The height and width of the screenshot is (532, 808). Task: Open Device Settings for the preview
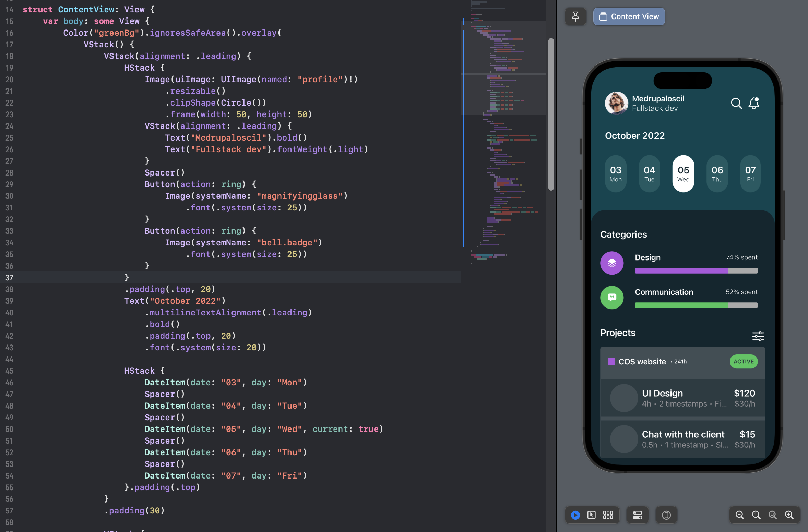(637, 515)
